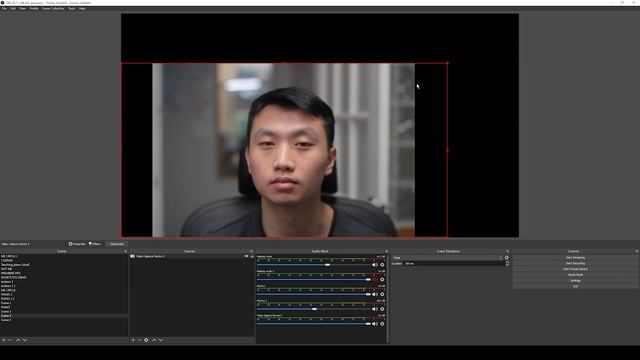The width and height of the screenshot is (640, 360).
Task: Click the Desktop Audio volume slider
Action: click(x=313, y=265)
